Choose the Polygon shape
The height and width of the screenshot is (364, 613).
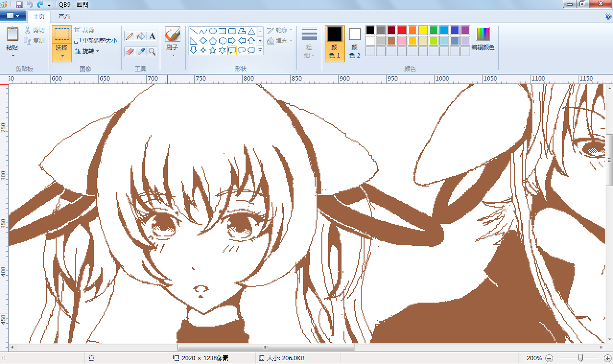click(x=242, y=31)
